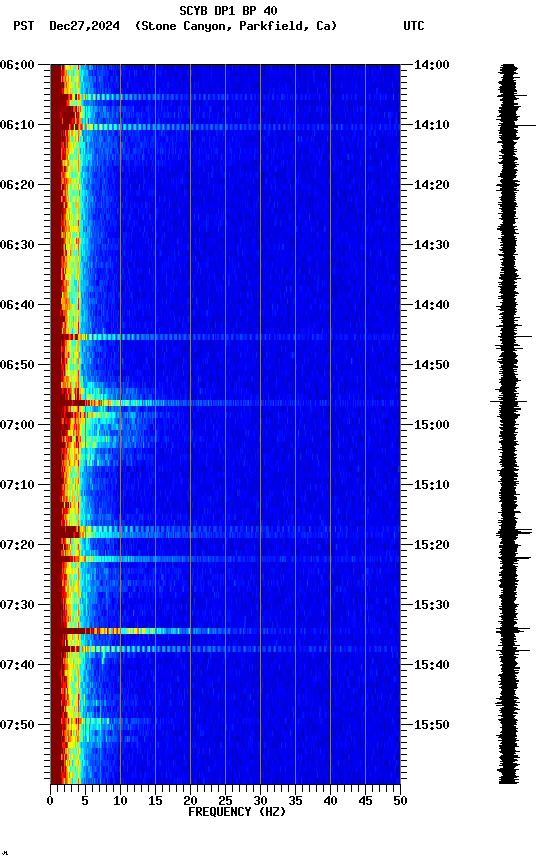Click the "UTC" timezone label
This screenshot has height=864, width=552.
tap(414, 26)
